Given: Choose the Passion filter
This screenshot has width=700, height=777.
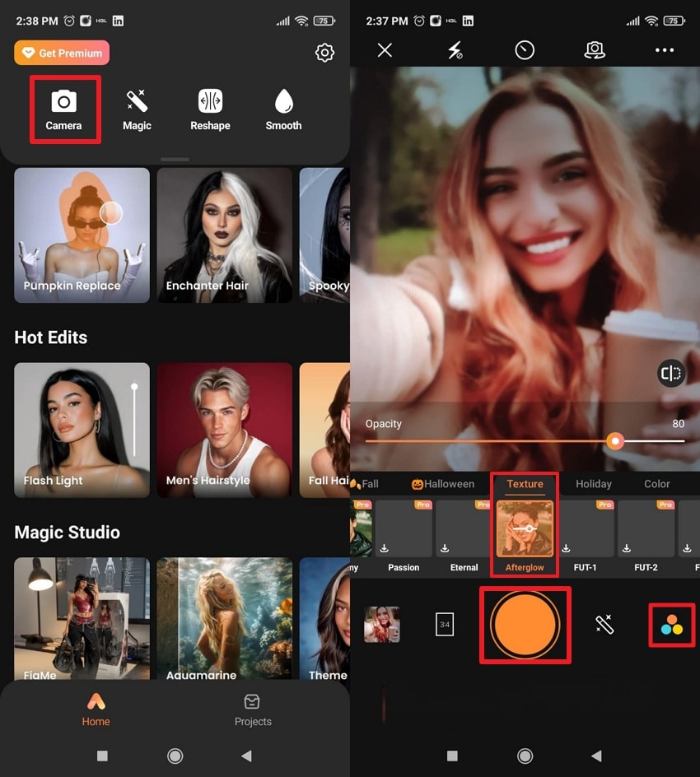Looking at the screenshot, I should click(x=404, y=537).
